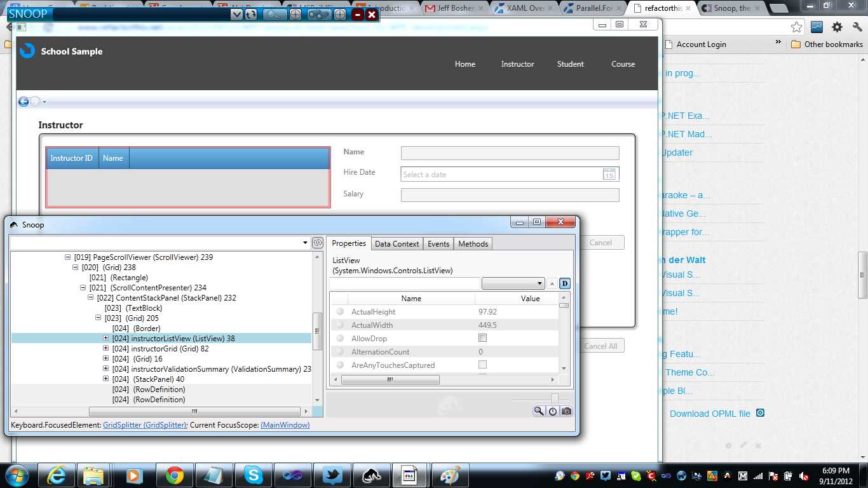Expand the [024] (StackPanel) 40 node
This screenshot has height=488, width=868.
pos(106,379)
